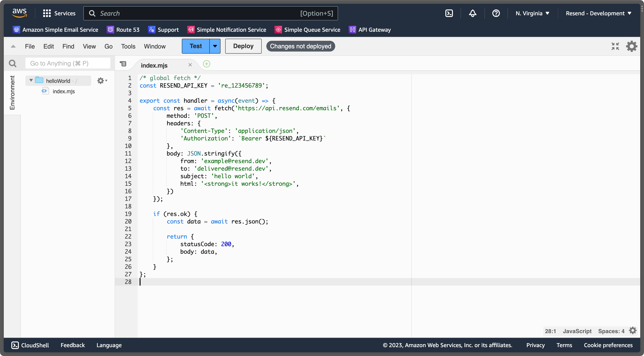Click the sidebar search magnifier icon

coord(12,63)
